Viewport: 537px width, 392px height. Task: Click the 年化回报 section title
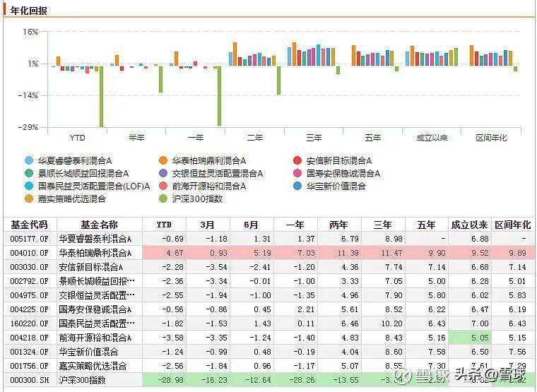(x=29, y=11)
